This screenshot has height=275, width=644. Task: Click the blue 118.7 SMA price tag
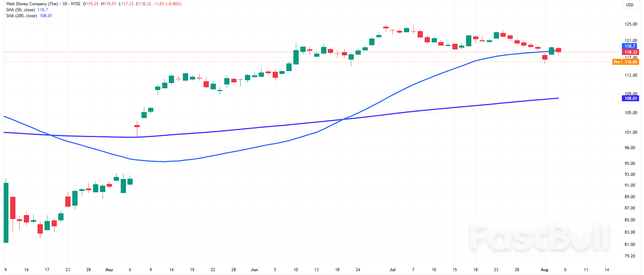(x=630, y=46)
